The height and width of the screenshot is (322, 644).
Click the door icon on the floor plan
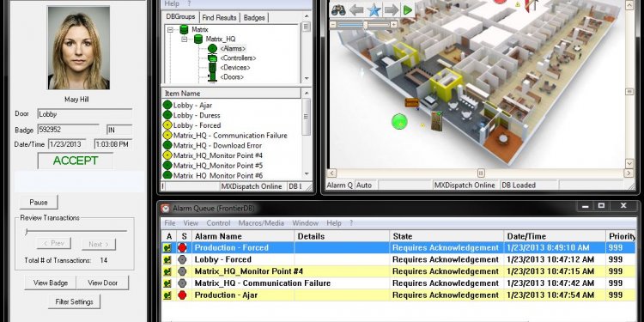click(436, 121)
